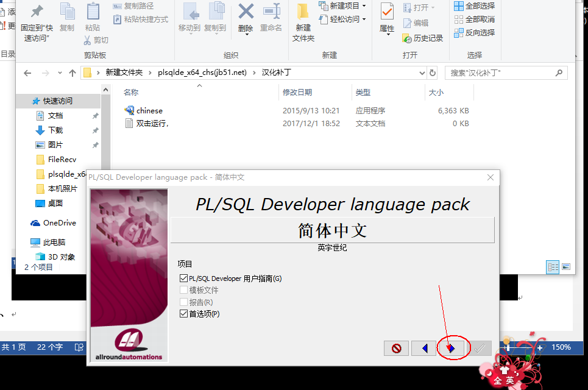Click 反向选择 invert selection
The width and height of the screenshot is (588, 390).
pos(475,33)
